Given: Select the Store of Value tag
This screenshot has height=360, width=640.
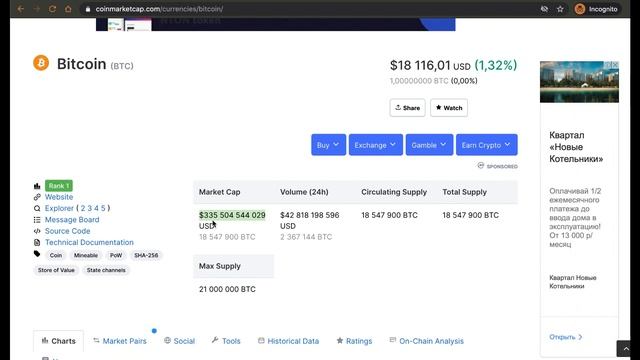Looking at the screenshot, I should point(56,270).
